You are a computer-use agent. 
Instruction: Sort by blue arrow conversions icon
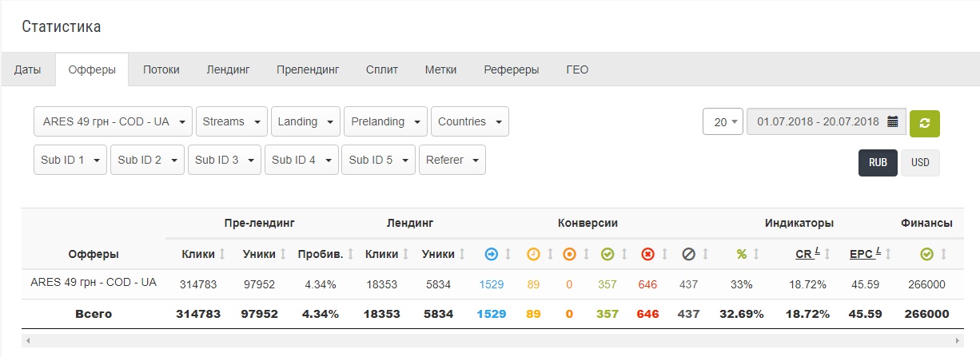pos(492,254)
